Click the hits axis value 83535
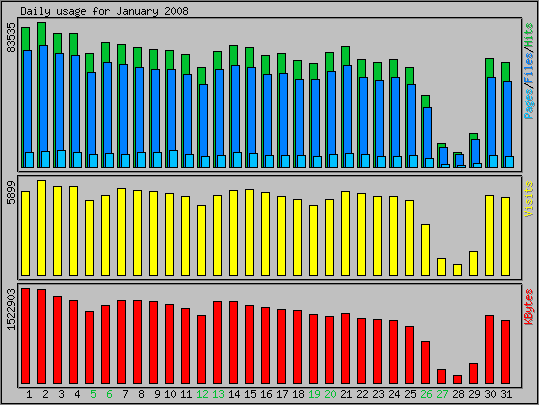Screen dimensions: 539x405 tap(11, 37)
